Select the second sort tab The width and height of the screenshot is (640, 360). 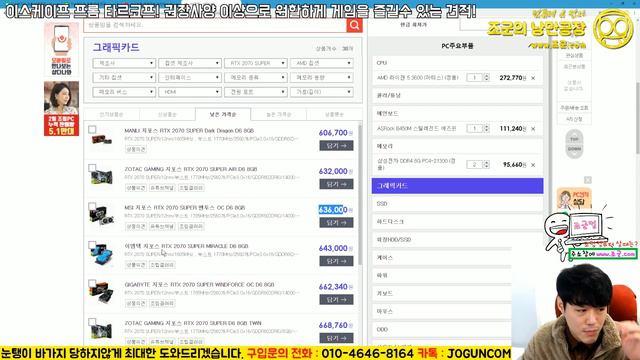tap(167, 115)
